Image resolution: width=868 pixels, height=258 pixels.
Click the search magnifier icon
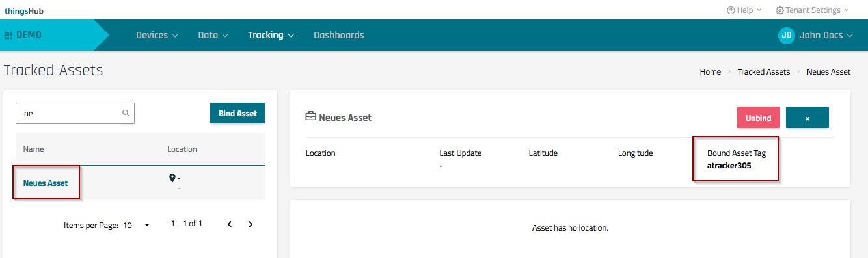point(126,113)
